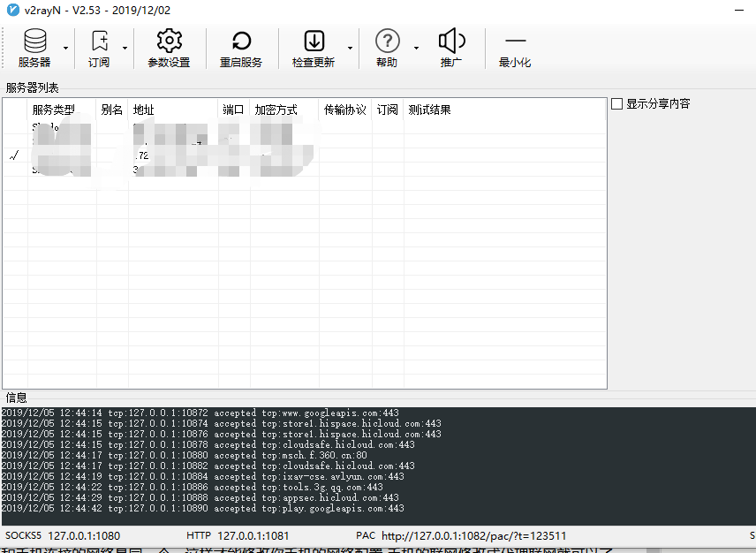
Task: Click 重启服务 restart icon
Action: pyautogui.click(x=240, y=42)
